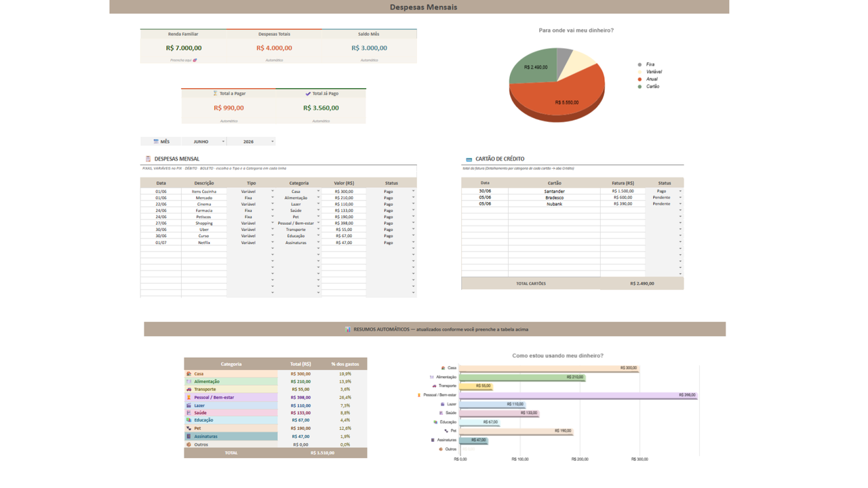Select the Total Já Pago value R$ 3.560,00
This screenshot has width=868, height=488.
pos(321,108)
